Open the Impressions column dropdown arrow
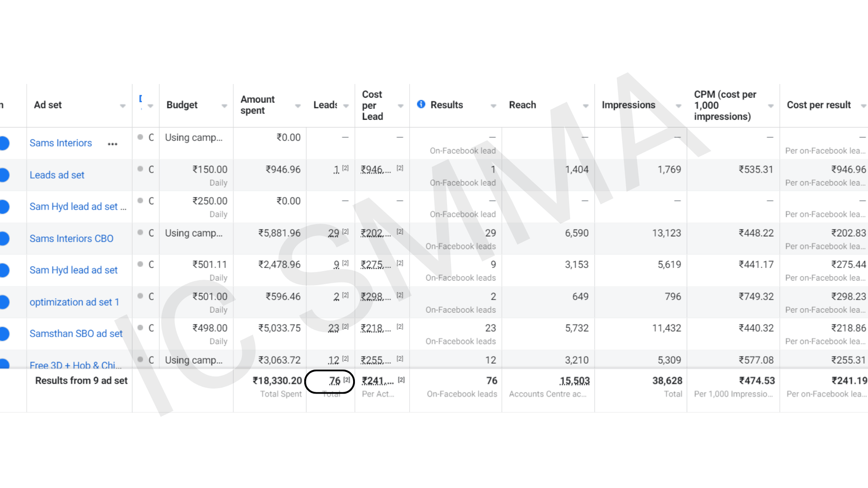Image resolution: width=868 pixels, height=488 pixels. point(679,106)
